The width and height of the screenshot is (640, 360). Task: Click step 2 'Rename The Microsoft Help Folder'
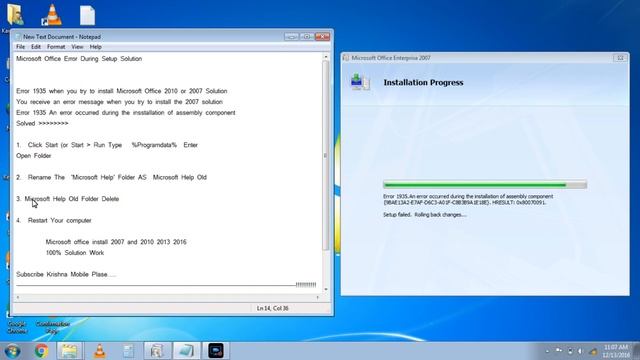[x=111, y=177]
